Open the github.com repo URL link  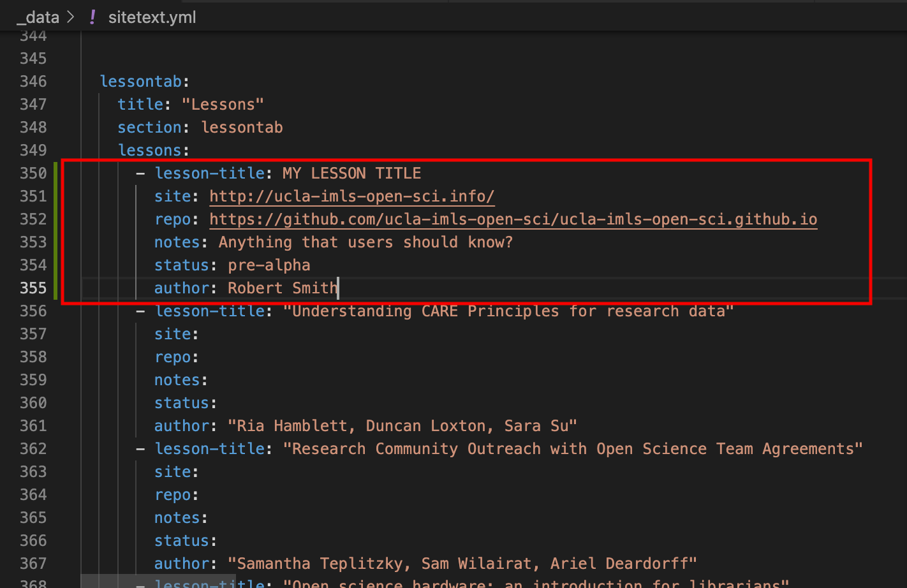513,219
